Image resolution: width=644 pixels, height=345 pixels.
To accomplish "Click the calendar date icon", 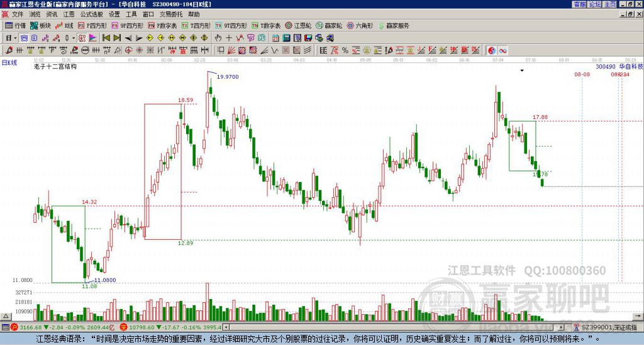I will point(275,38).
